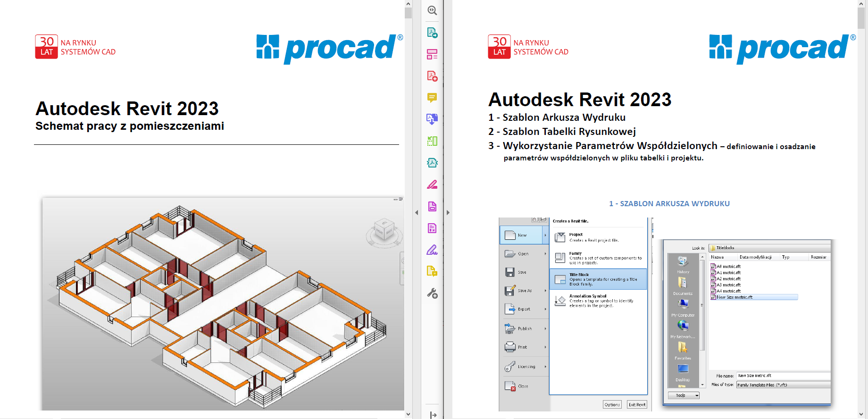Open the Create PDF tool with plus badge
868x419 pixels.
coord(432,76)
